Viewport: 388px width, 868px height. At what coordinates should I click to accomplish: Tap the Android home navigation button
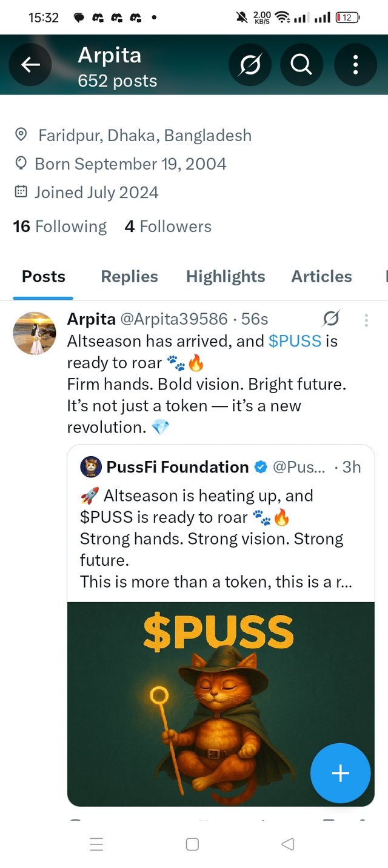click(x=192, y=844)
